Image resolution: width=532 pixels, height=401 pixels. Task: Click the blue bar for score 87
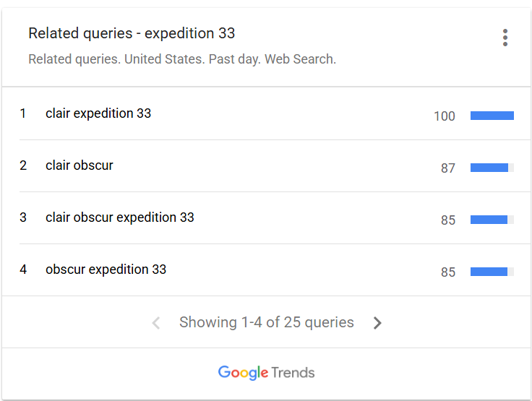[489, 168]
